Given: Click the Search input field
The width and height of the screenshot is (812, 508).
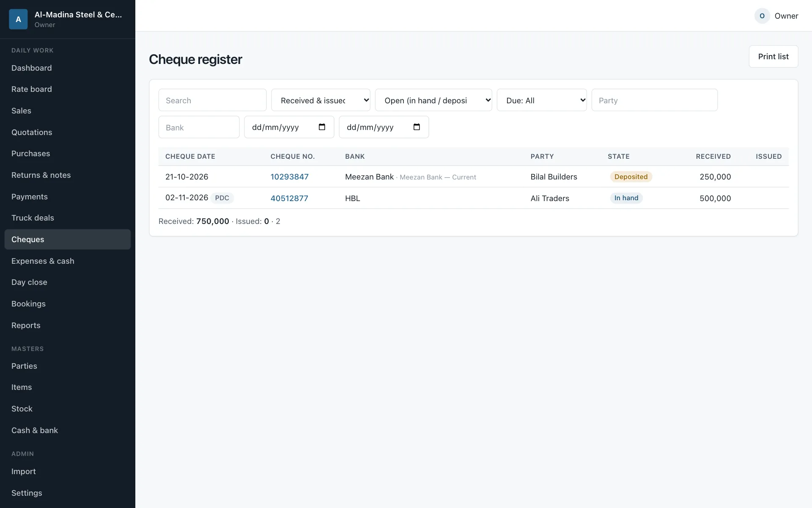Looking at the screenshot, I should click(212, 100).
